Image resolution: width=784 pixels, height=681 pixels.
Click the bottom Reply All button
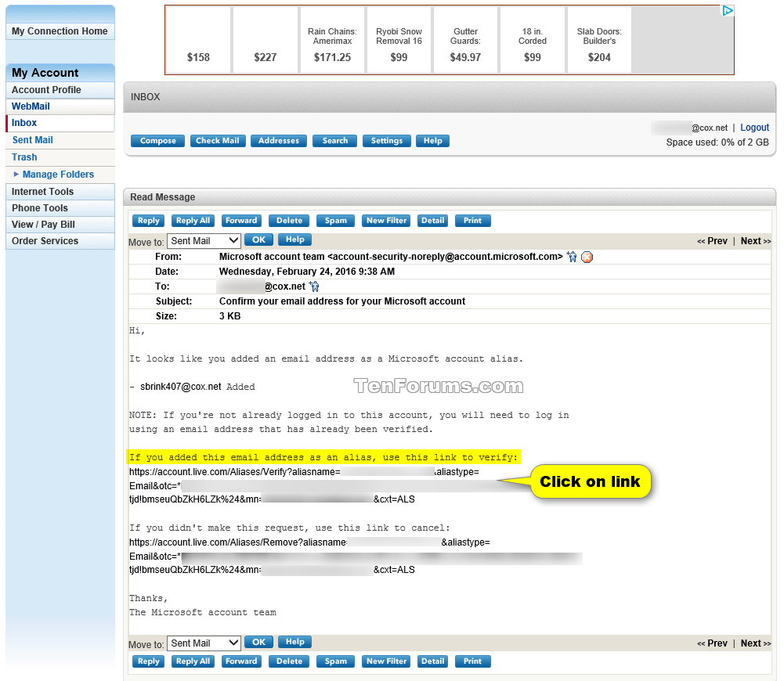pyautogui.click(x=193, y=661)
